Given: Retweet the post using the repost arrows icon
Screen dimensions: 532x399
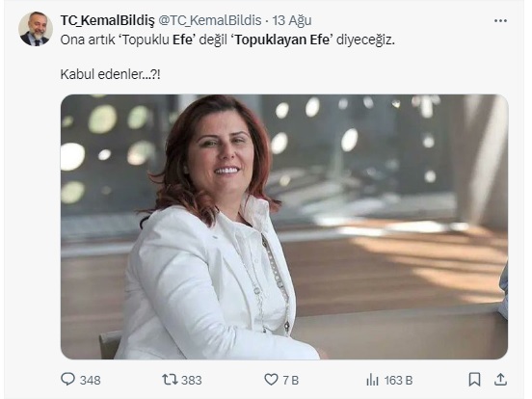Looking at the screenshot, I should tap(170, 380).
